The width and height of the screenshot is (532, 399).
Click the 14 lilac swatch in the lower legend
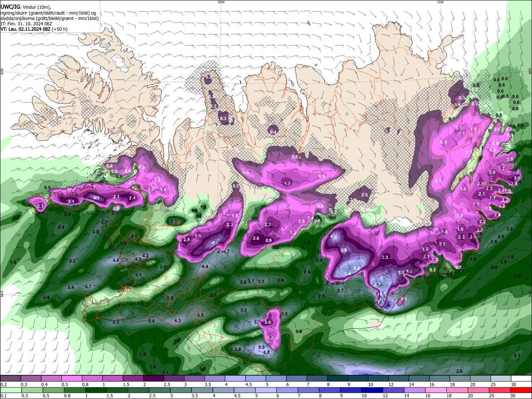pyautogui.click(x=415, y=390)
